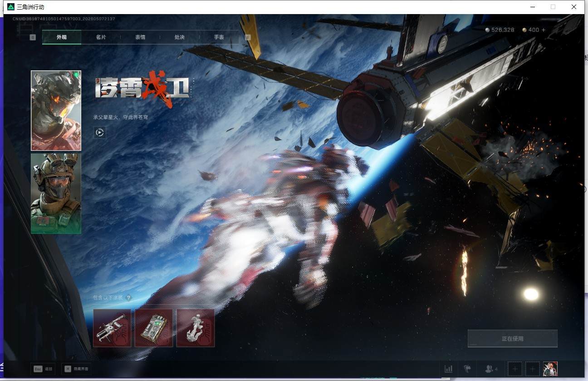Click the first empty squad slot plus
This screenshot has width=588, height=381.
[515, 369]
